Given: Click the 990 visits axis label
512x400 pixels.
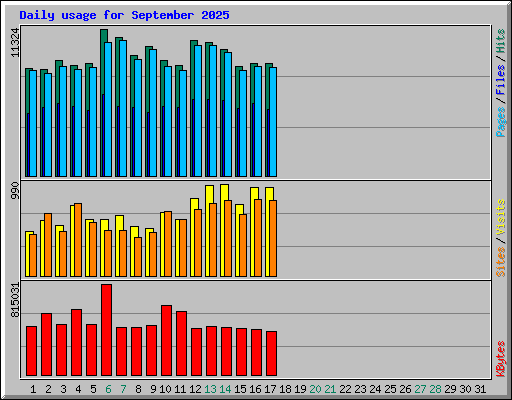Looking at the screenshot, I should click(15, 190).
